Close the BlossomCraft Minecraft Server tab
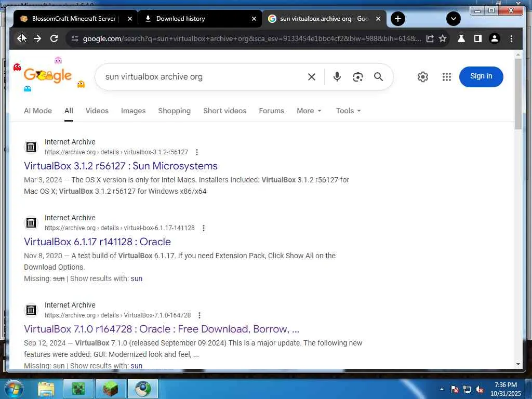Image resolution: width=532 pixels, height=399 pixels. tap(129, 19)
